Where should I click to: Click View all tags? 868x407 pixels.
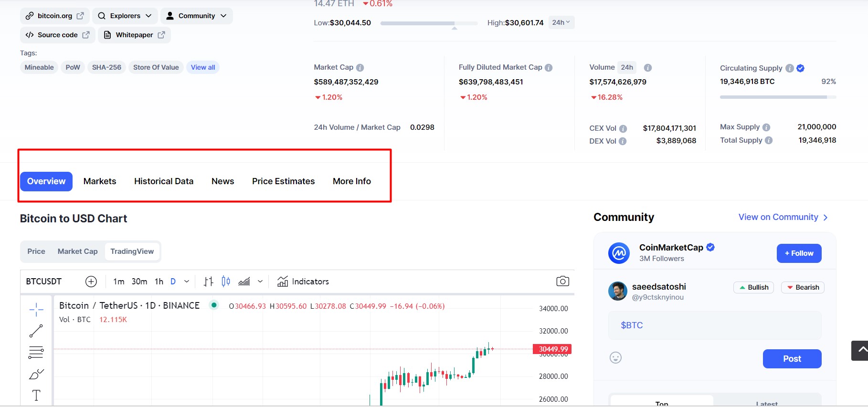tap(203, 67)
